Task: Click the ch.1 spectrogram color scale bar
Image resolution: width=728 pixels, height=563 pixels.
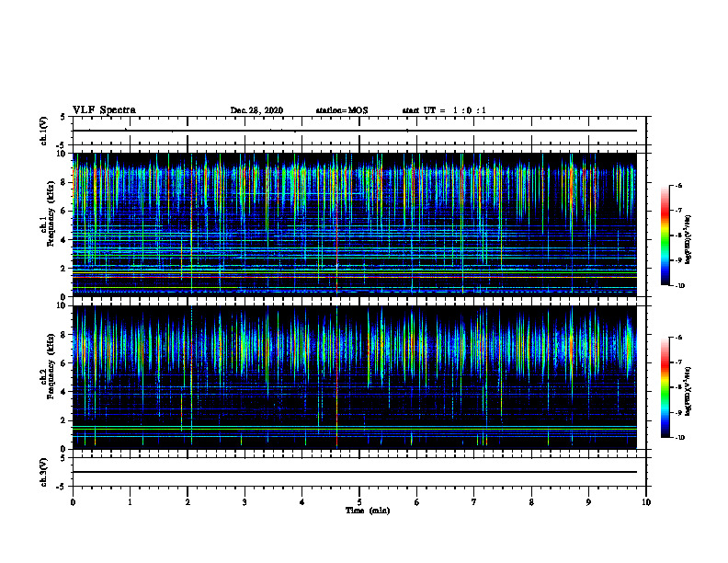Action: [665, 236]
